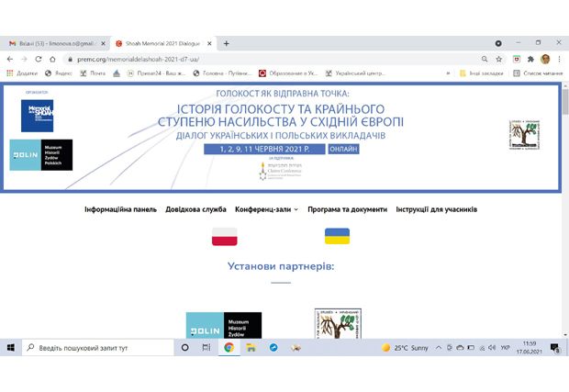Click the Інструкції для учасників link
Image resolution: width=569 pixels, height=392 pixels.
(x=436, y=209)
